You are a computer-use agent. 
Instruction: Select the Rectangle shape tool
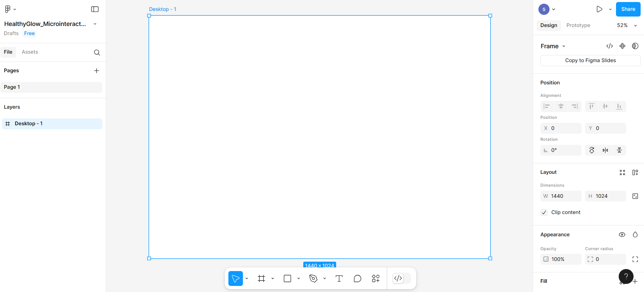(287, 278)
